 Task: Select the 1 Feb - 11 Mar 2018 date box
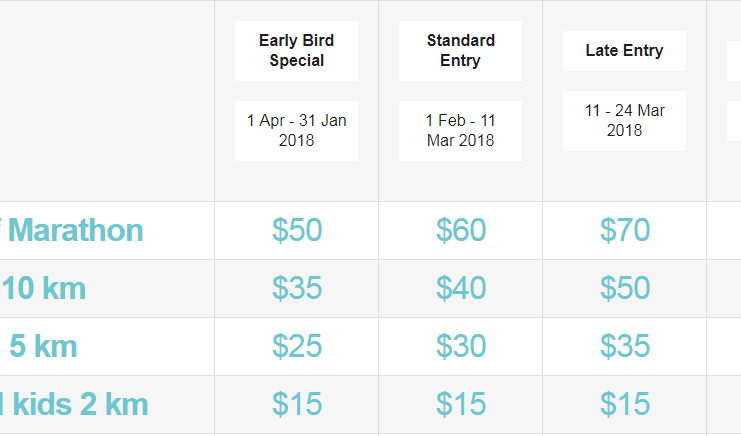[460, 130]
